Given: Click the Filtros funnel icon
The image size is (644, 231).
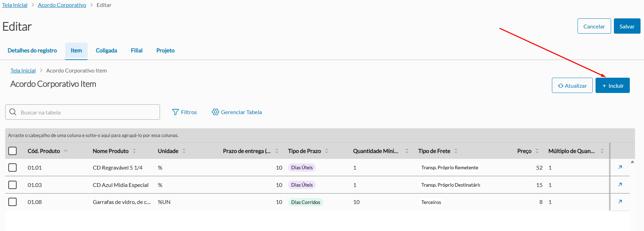Looking at the screenshot, I should [x=176, y=112].
